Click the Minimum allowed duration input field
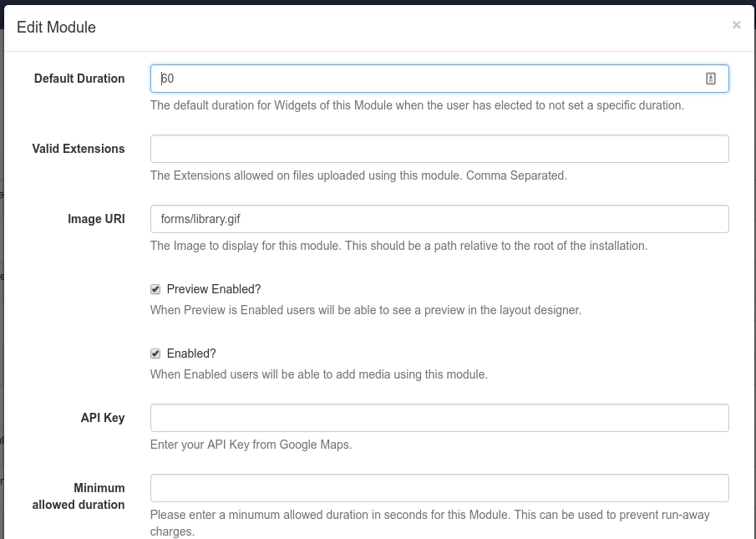Viewport: 756px width, 539px height. pyautogui.click(x=439, y=487)
